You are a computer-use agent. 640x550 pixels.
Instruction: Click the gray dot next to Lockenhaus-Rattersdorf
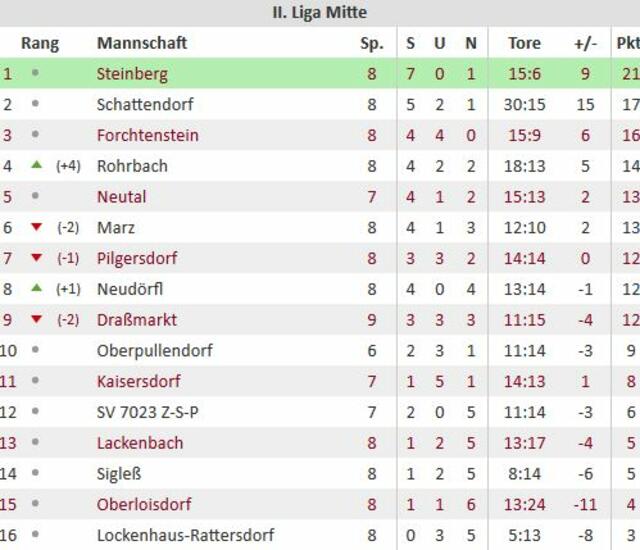click(36, 534)
